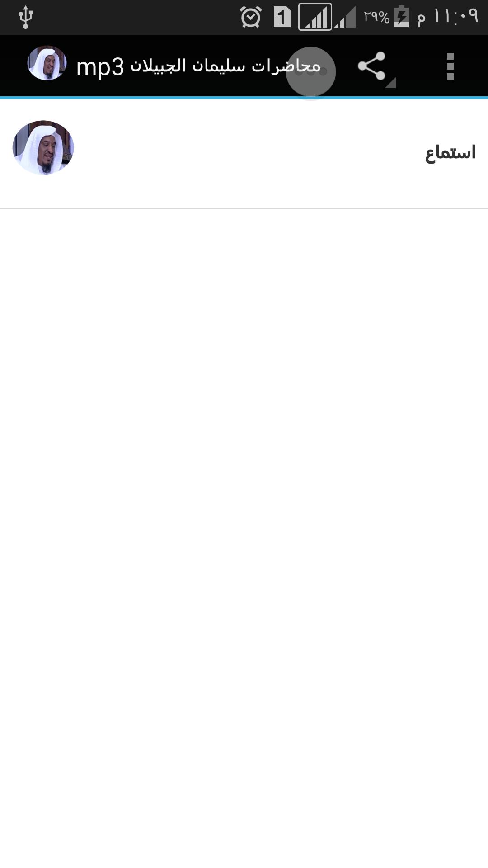Tap the محاضرات سليمان الجبيلان title text
This screenshot has width=488, height=868.
[225, 66]
